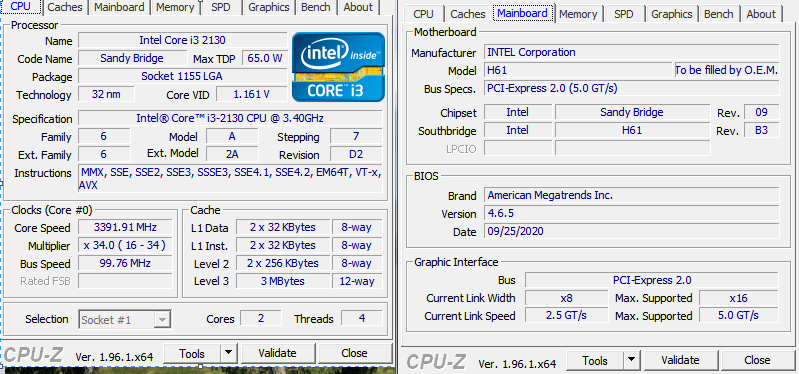Open the Memory tab in right window
This screenshot has width=799, height=374.
(578, 14)
